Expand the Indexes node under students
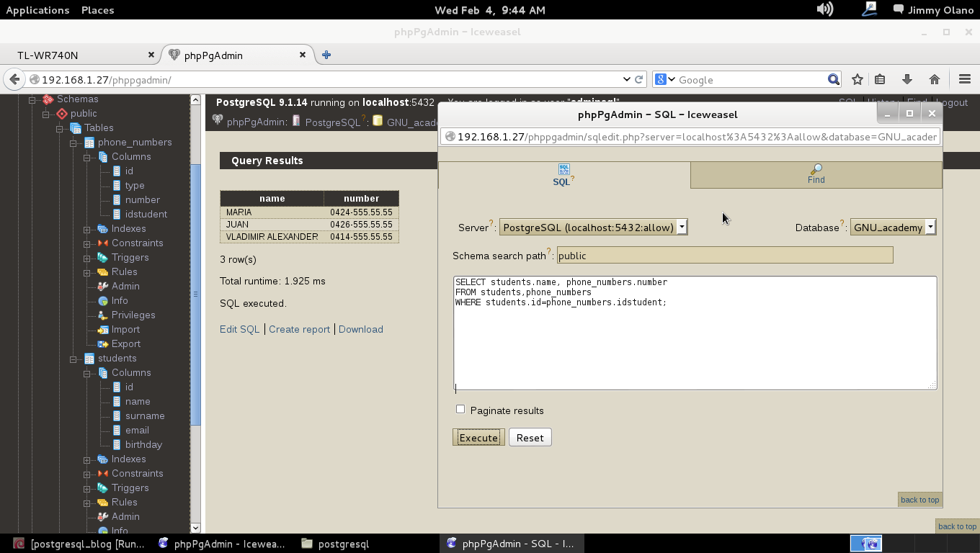This screenshot has width=980, height=553. 87,459
